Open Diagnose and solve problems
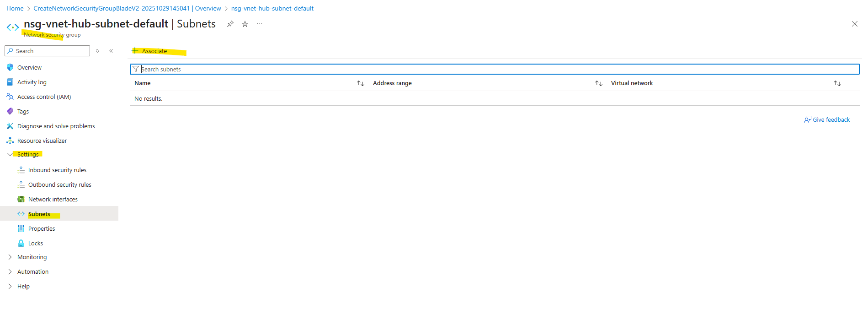The image size is (868, 309). click(x=56, y=126)
